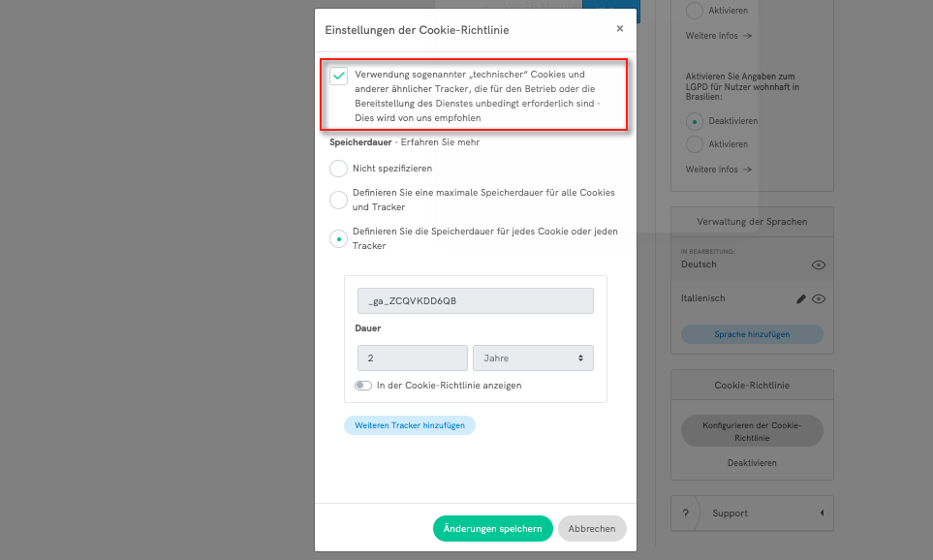Toggle eye icon for Italienisch language

pyautogui.click(x=819, y=299)
